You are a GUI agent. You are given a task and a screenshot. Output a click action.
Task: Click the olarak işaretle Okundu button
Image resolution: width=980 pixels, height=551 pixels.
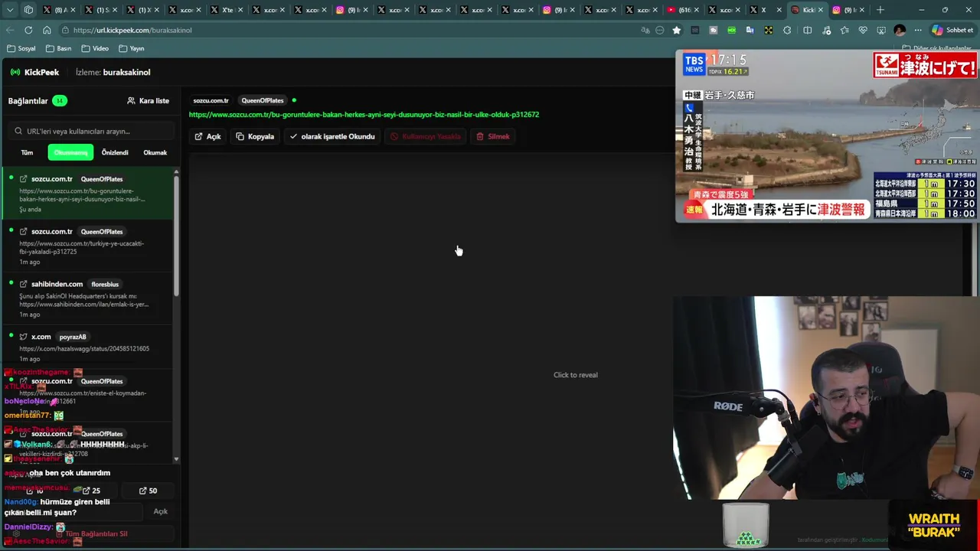point(332,136)
